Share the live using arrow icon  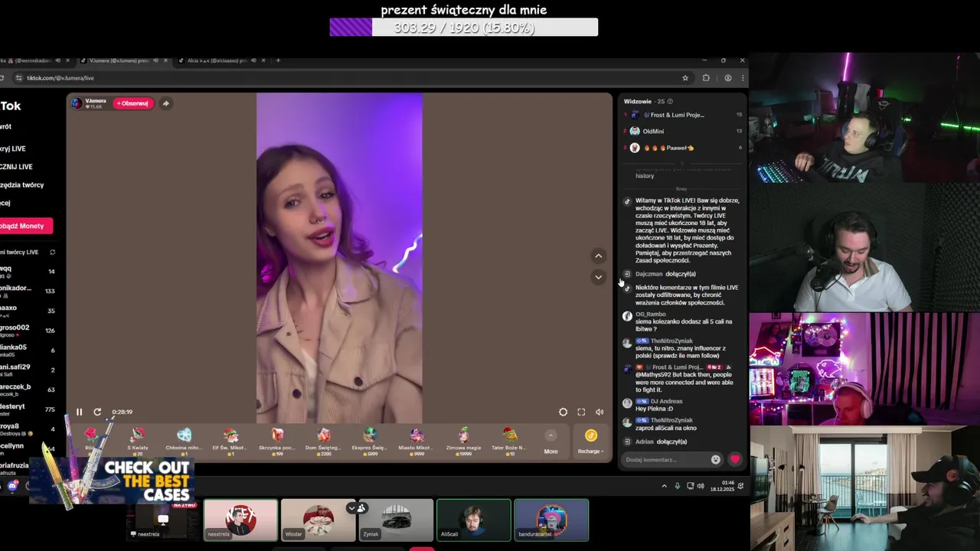click(165, 103)
